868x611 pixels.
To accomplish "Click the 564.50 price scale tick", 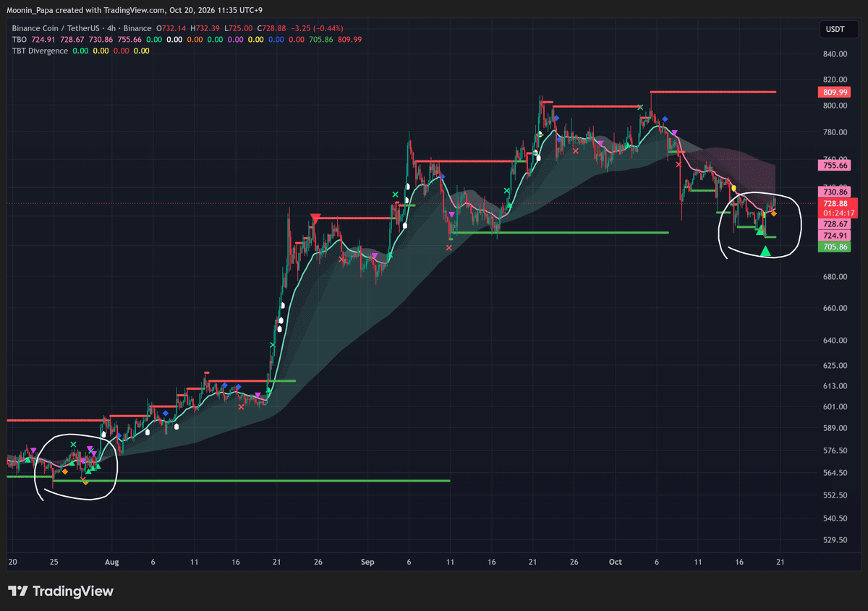I will pyautogui.click(x=835, y=473).
